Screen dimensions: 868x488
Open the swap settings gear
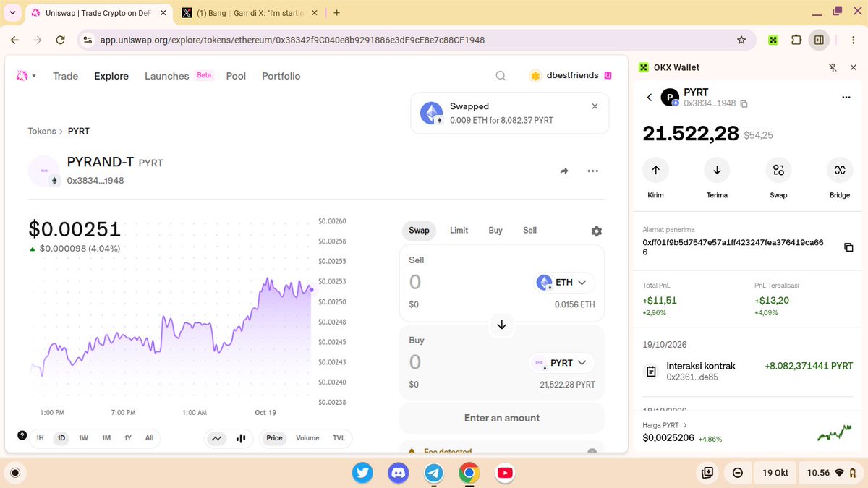coord(596,231)
